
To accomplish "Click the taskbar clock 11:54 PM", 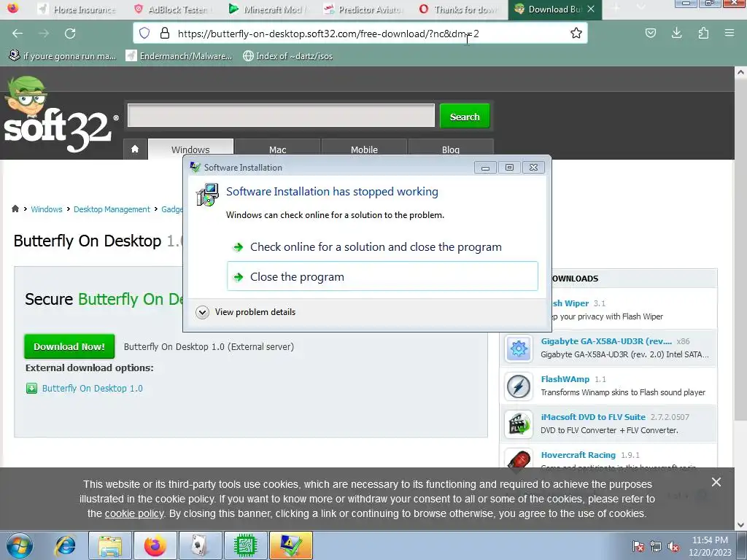I will pyautogui.click(x=710, y=546).
